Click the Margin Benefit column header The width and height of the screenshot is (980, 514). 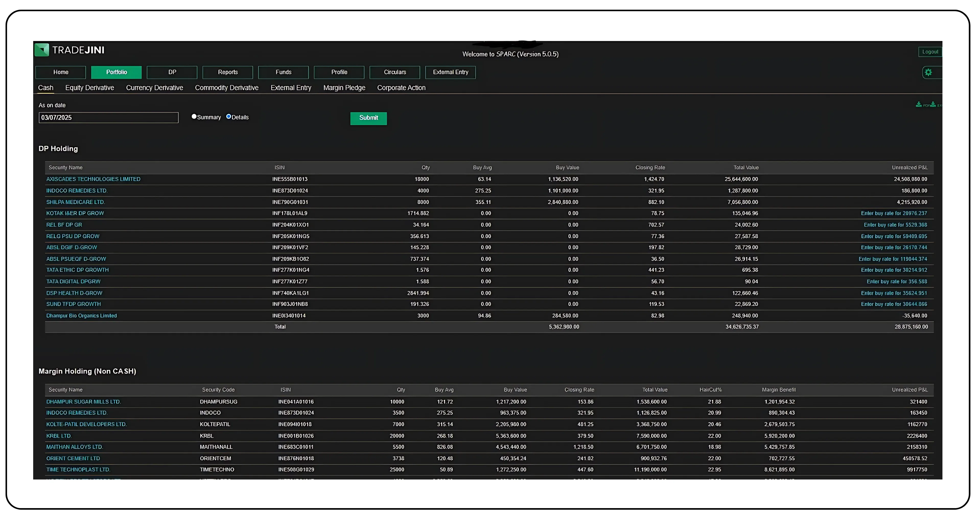click(778, 389)
